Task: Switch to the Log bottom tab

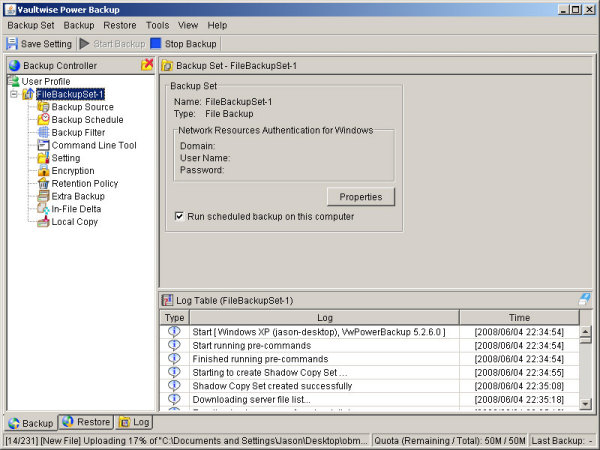Action: 134,422
